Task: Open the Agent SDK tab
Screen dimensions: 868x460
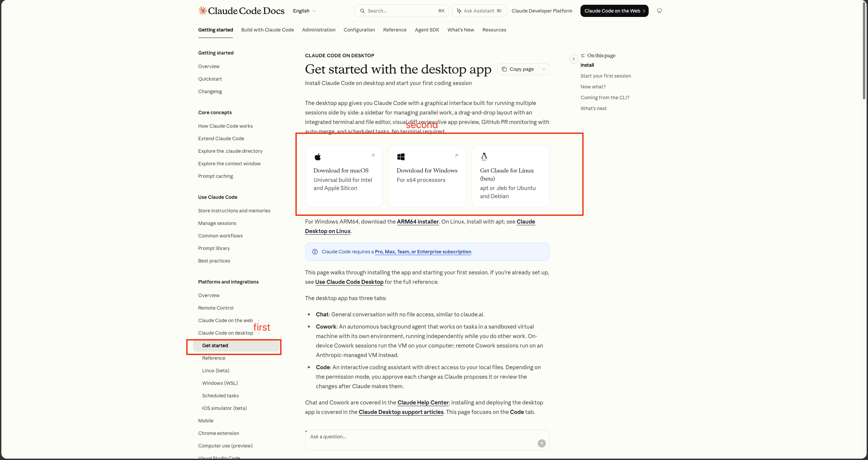Action: coord(427,30)
